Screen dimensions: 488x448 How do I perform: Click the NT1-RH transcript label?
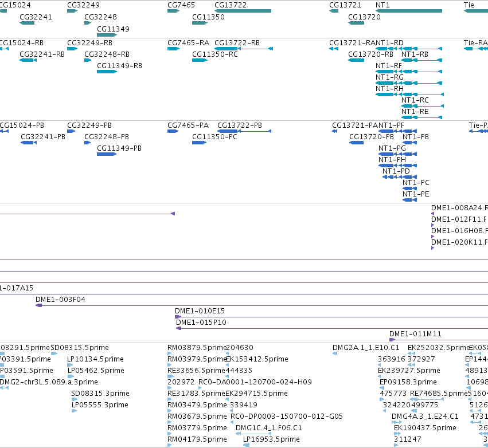coord(389,89)
